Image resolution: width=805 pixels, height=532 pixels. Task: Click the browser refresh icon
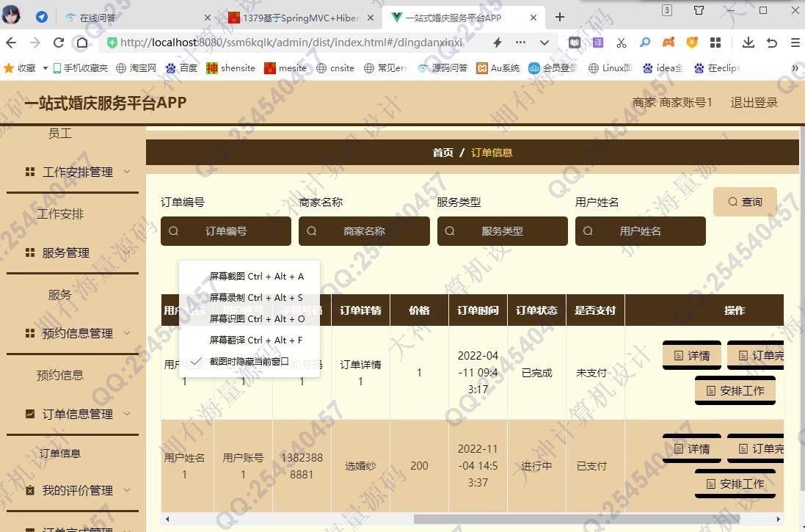pos(59,43)
